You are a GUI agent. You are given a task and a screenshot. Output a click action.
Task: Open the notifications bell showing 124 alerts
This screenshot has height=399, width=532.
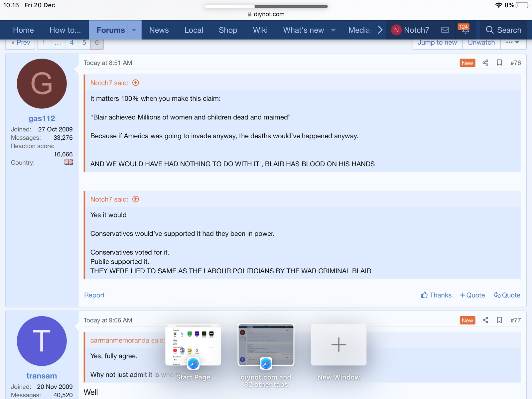coord(465,30)
